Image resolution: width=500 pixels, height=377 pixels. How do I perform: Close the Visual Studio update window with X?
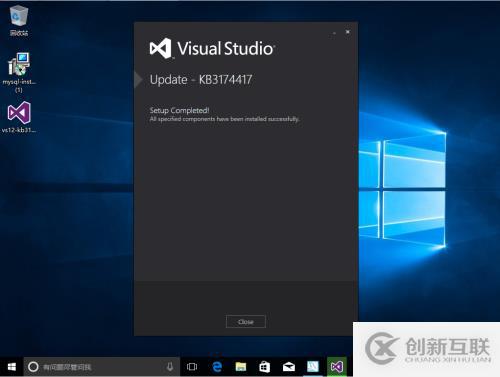pos(348,32)
